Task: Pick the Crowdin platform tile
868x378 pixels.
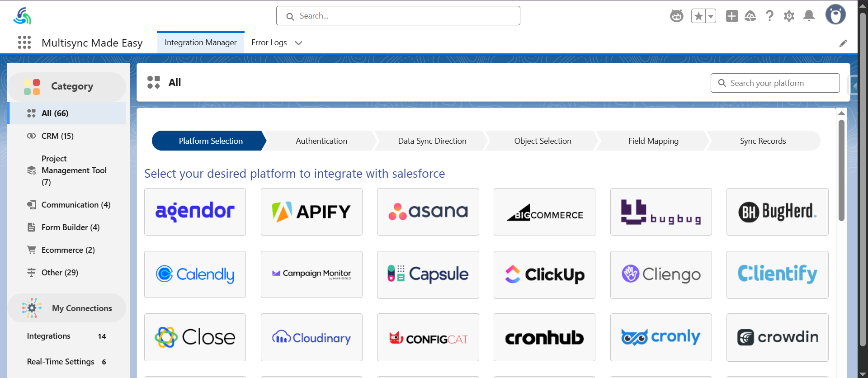Action: pos(778,337)
